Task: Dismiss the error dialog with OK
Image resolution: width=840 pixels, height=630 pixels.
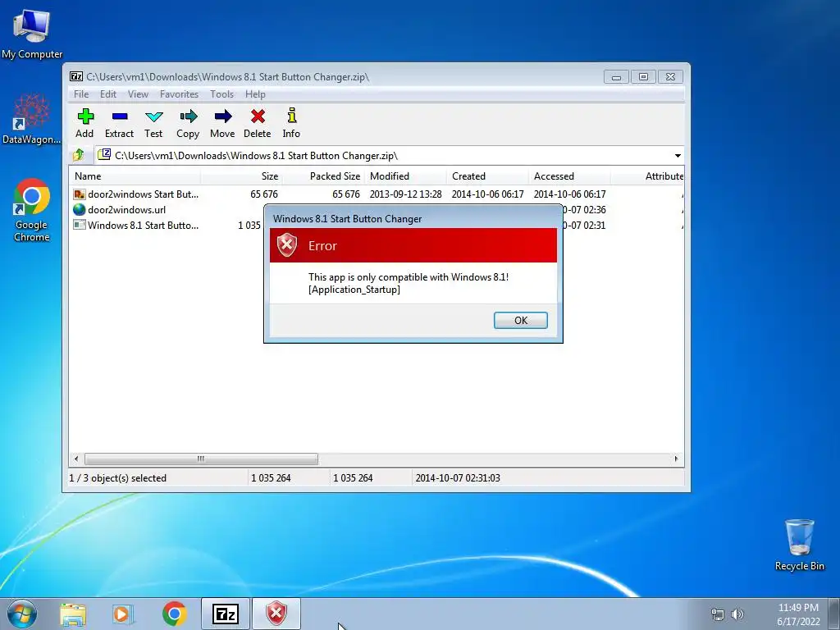Action: pyautogui.click(x=521, y=321)
